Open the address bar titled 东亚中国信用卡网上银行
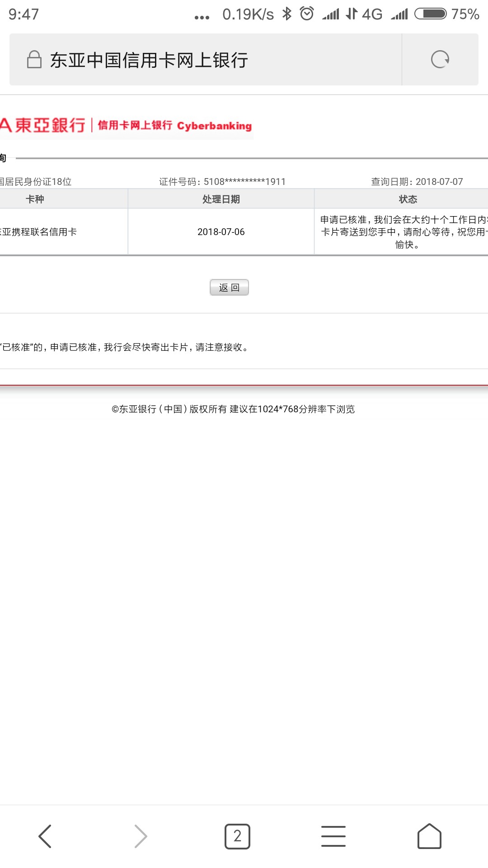The width and height of the screenshot is (488, 868). (206, 59)
